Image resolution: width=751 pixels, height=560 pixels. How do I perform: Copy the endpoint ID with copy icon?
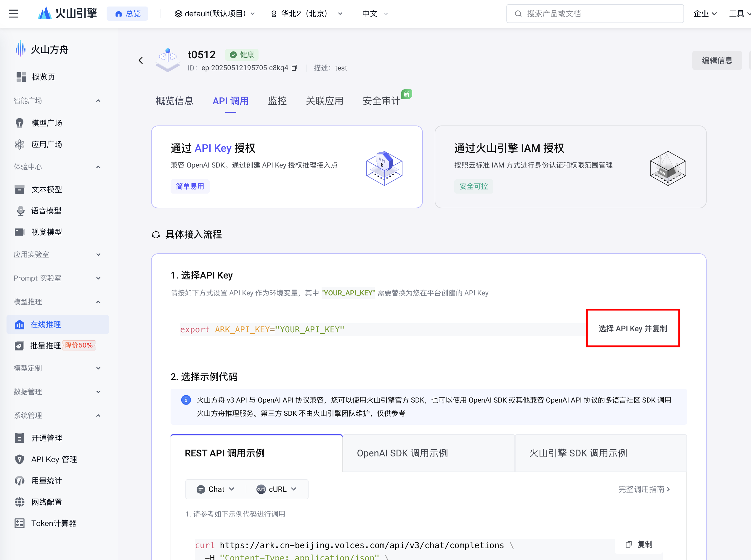(x=294, y=68)
